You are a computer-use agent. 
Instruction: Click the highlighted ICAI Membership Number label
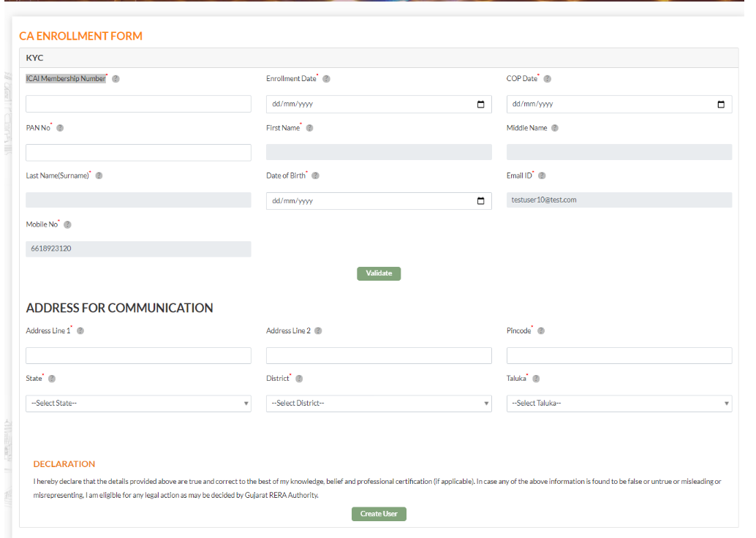(66, 78)
